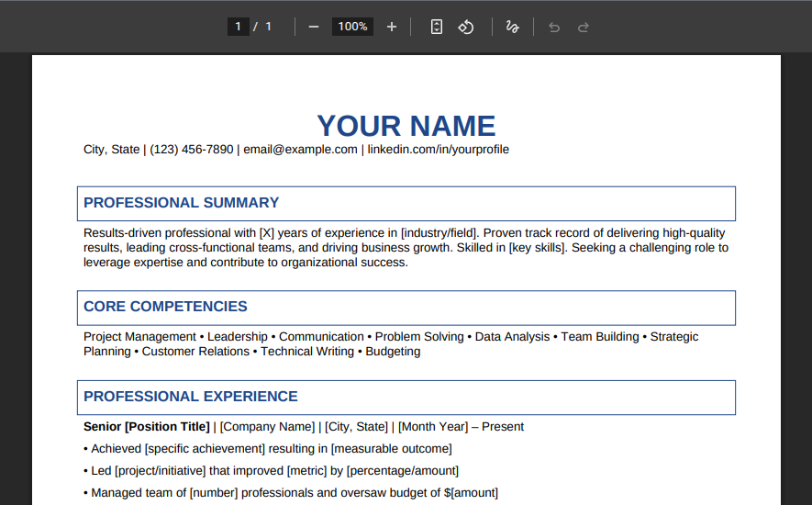Select the PROFESSIONAL EXPERIENCE section heading
Viewport: 812px width, 505px height.
[190, 397]
